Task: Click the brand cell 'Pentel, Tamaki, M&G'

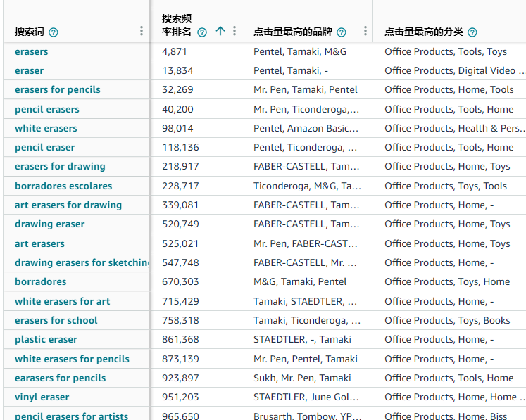Action: (300, 51)
